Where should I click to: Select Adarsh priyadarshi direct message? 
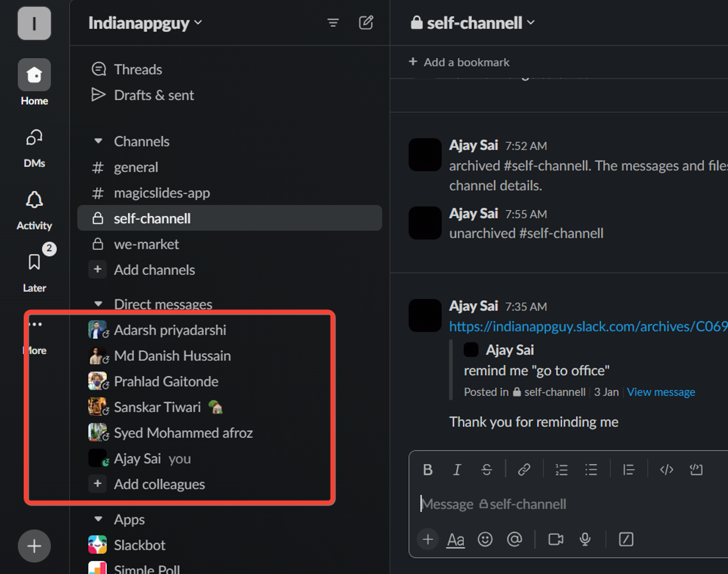[170, 330]
